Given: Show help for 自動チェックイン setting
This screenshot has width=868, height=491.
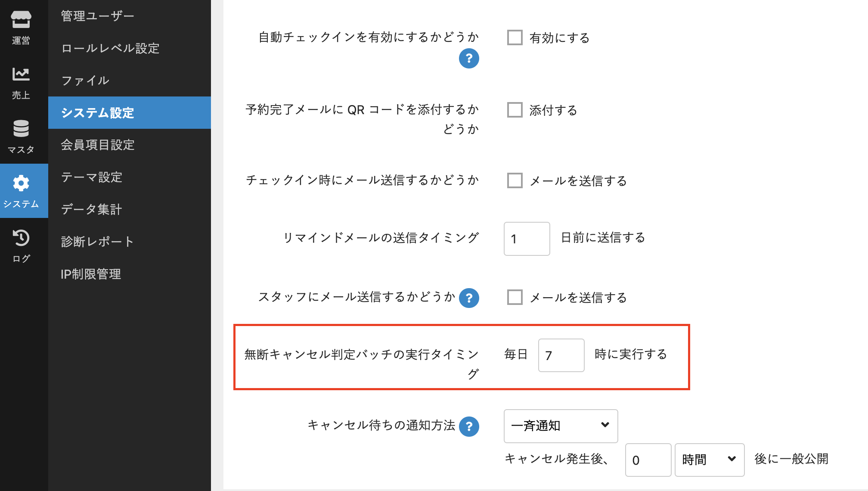Looking at the screenshot, I should (x=469, y=58).
